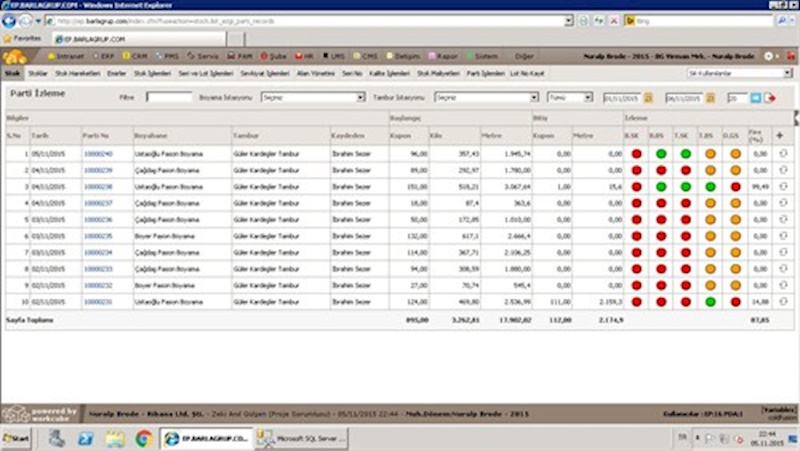The height and width of the screenshot is (451, 800).
Task: Click browser back arrow button
Action: point(10,20)
